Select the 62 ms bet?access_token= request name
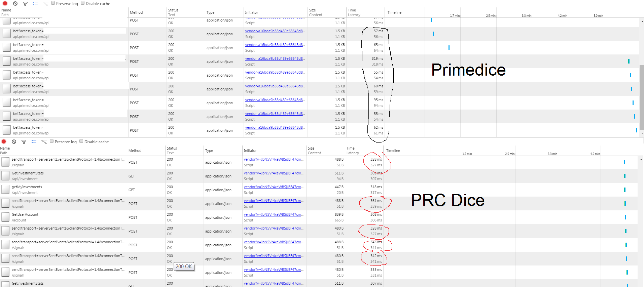Viewport: 644px width, 287px height. pos(28,127)
